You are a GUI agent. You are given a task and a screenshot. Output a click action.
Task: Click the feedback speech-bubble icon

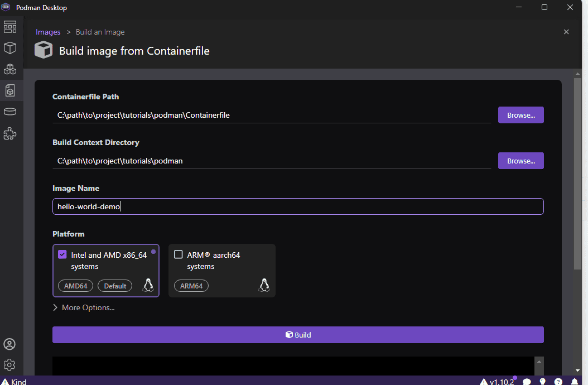click(x=527, y=382)
